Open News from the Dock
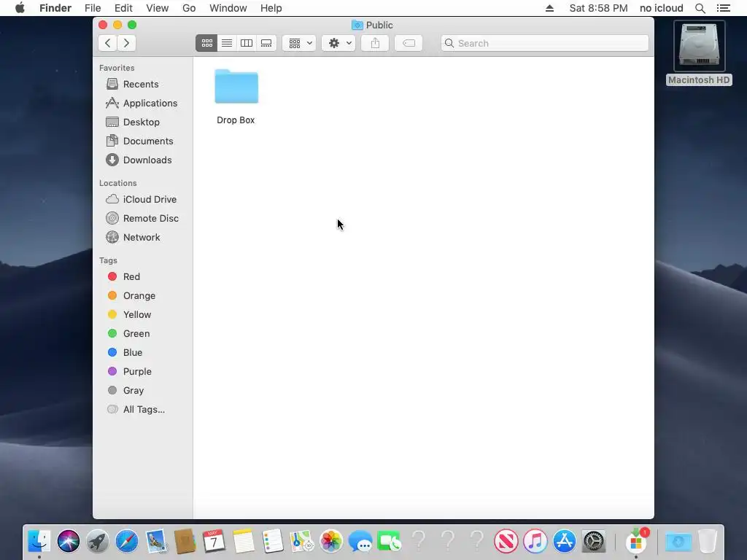The image size is (747, 560). (506, 542)
